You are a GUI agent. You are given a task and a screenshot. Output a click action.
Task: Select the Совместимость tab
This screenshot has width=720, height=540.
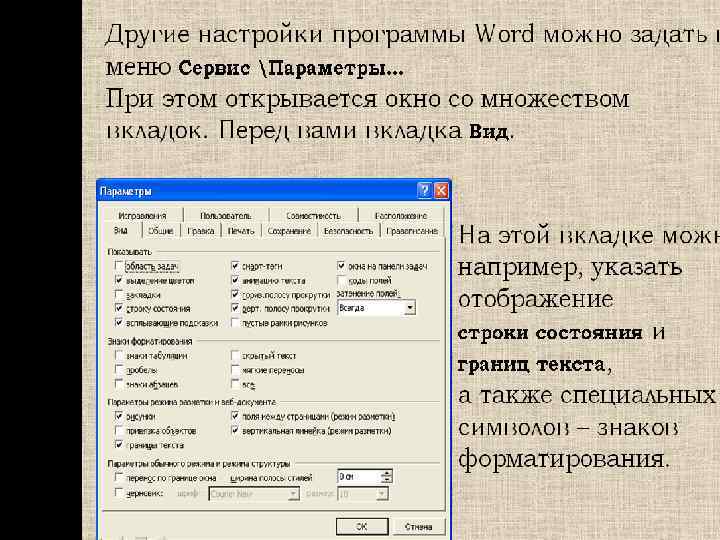313,215
